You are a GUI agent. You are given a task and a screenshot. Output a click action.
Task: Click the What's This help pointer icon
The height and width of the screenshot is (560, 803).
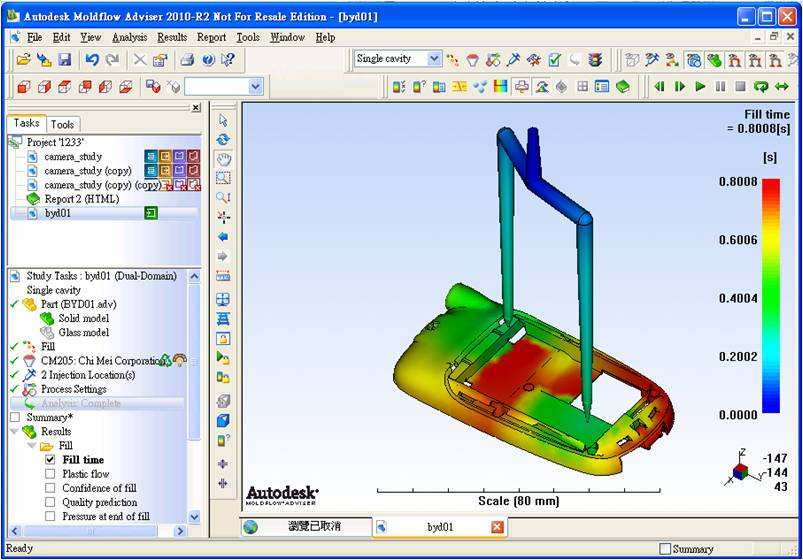pos(228,59)
